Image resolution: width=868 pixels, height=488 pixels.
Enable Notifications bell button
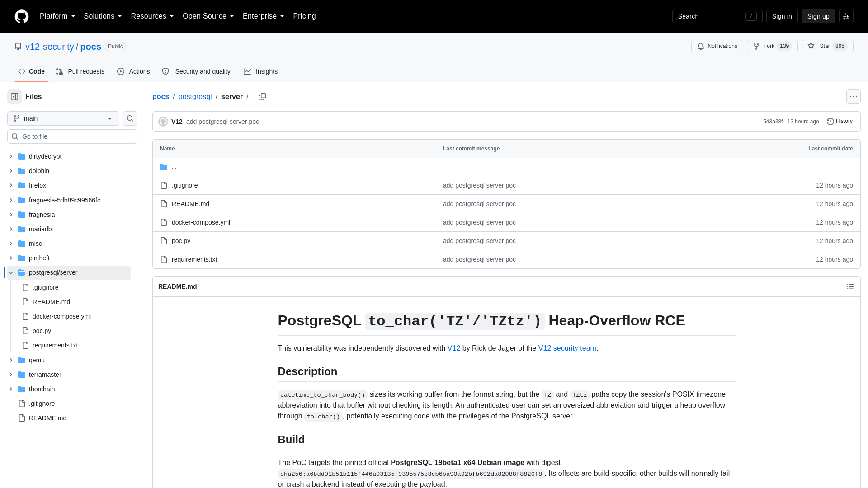click(717, 46)
